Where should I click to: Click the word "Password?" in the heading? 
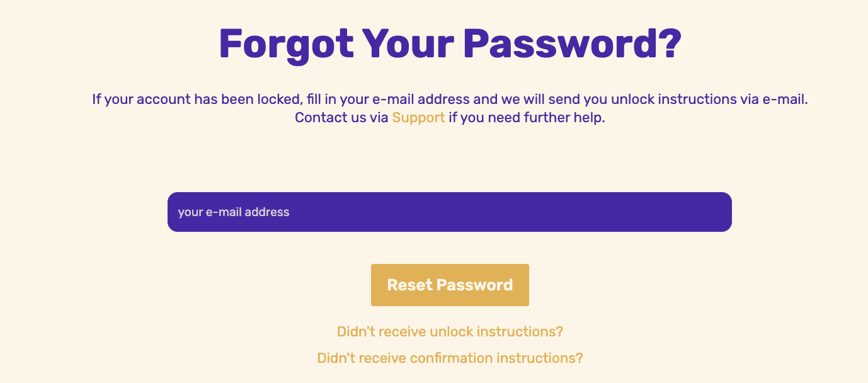point(572,44)
